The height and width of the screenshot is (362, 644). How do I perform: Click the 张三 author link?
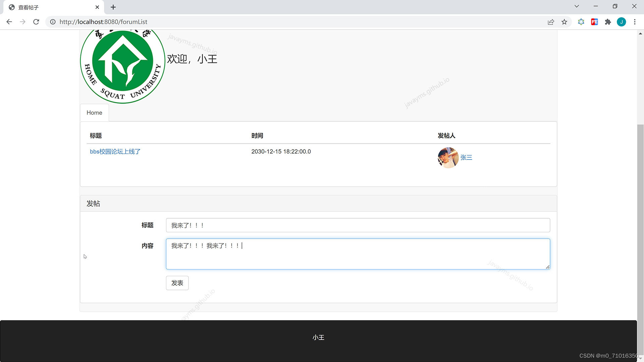466,158
